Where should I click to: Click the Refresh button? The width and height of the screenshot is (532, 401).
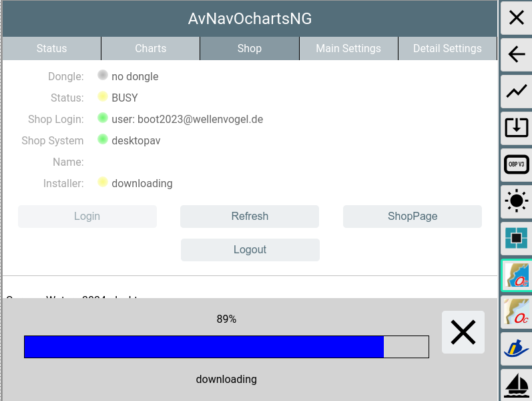tap(250, 217)
